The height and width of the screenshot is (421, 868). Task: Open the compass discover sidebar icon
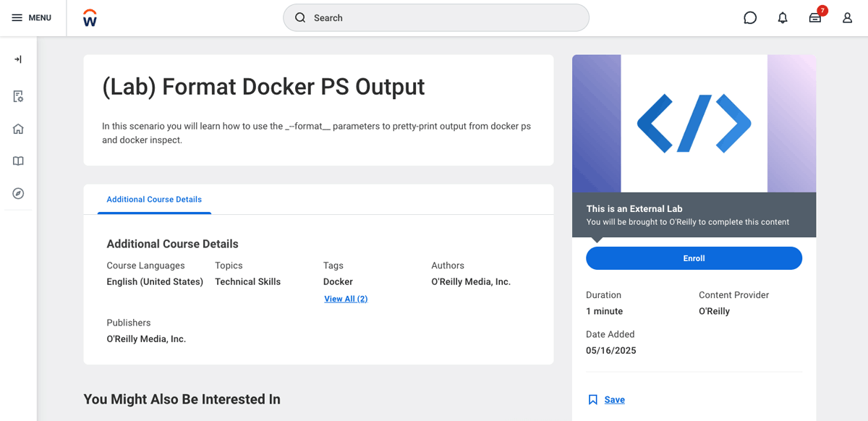coord(18,194)
